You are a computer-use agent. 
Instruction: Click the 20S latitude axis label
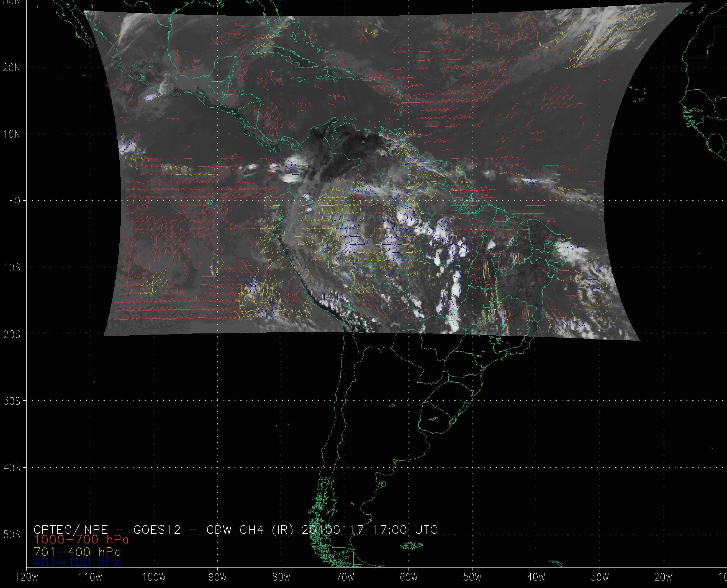point(12,334)
